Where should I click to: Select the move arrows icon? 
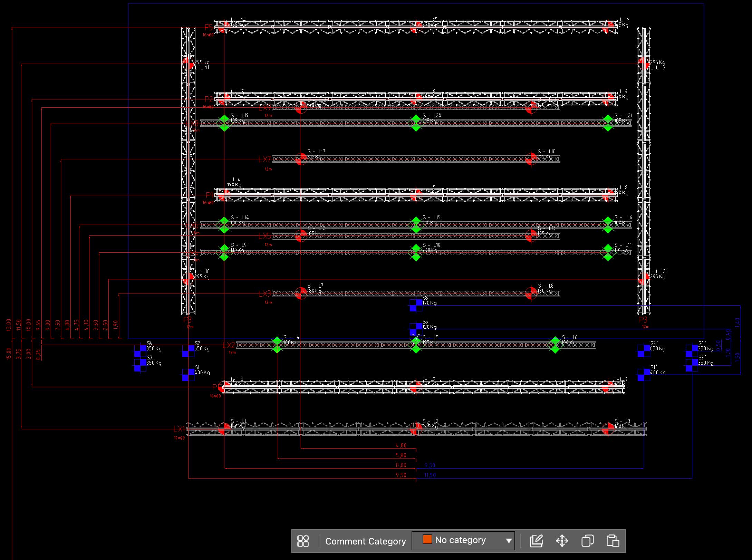562,541
